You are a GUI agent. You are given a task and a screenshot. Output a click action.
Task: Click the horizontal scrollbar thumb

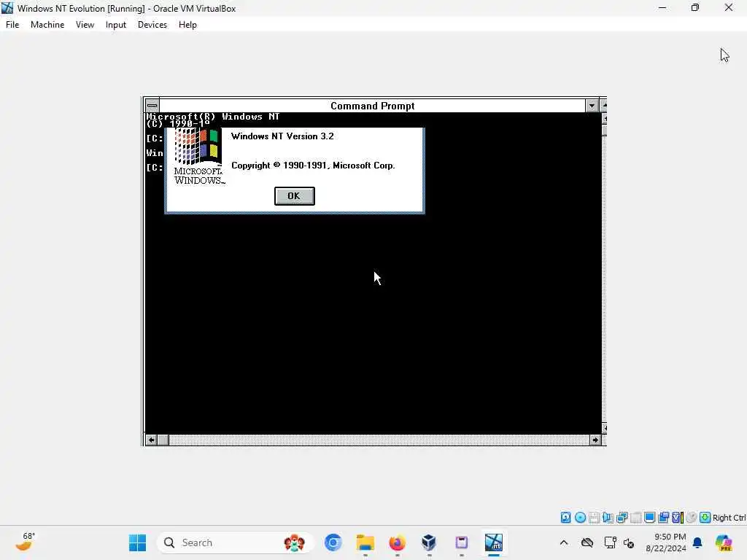pyautogui.click(x=163, y=440)
